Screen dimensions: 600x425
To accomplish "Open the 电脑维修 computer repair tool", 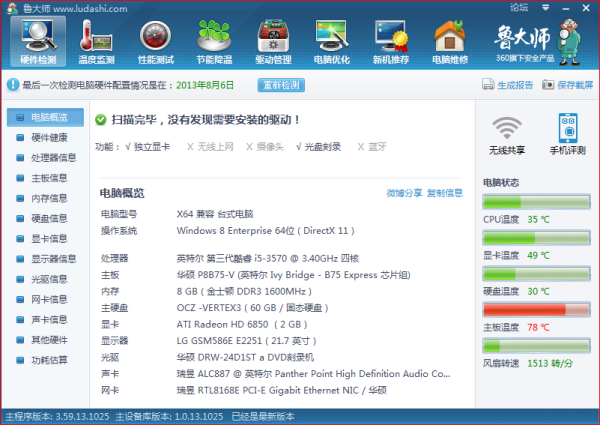I will pos(450,42).
